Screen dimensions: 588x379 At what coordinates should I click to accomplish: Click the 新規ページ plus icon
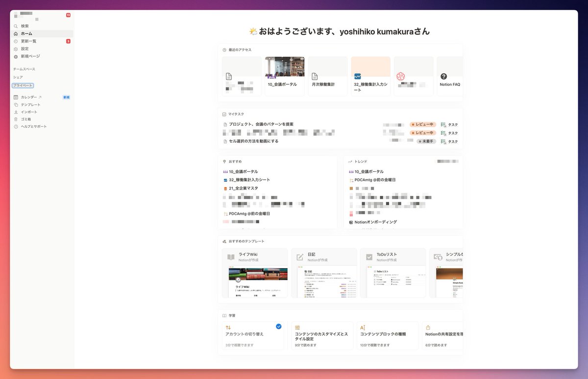click(x=16, y=56)
